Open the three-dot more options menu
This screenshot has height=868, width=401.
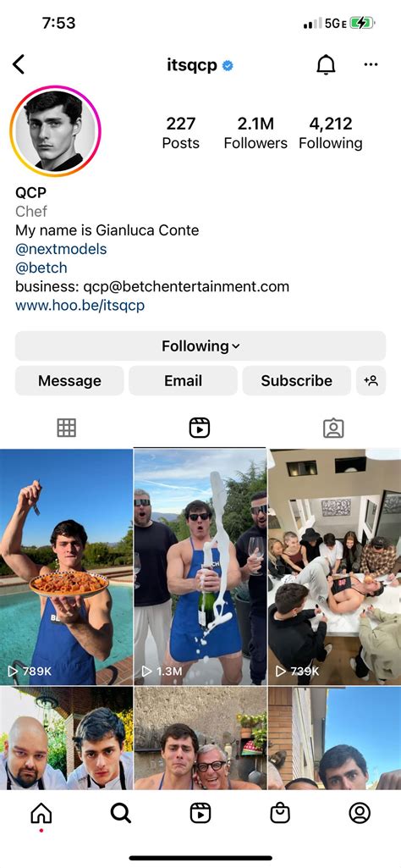371,64
